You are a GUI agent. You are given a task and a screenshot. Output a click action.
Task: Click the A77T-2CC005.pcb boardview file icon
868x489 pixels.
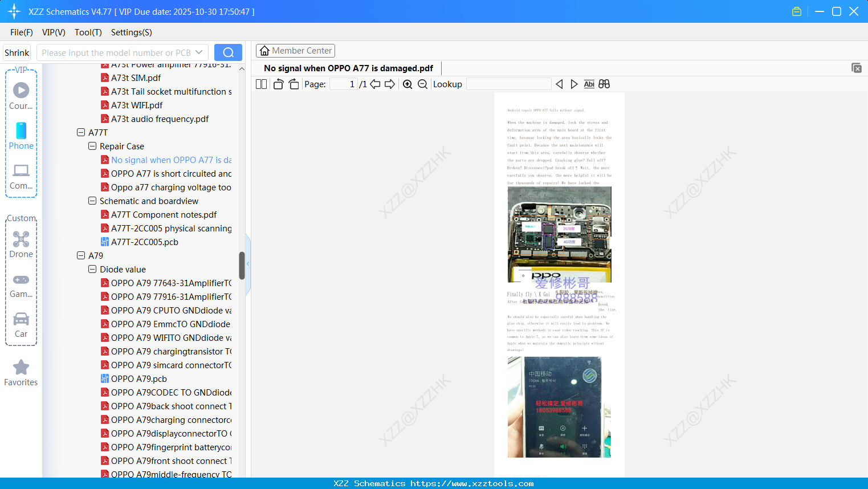[105, 242]
